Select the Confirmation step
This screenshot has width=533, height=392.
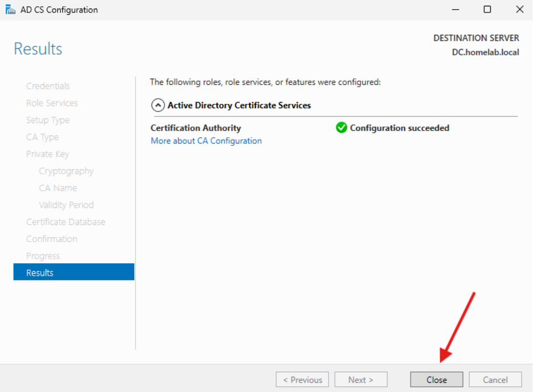tap(52, 239)
